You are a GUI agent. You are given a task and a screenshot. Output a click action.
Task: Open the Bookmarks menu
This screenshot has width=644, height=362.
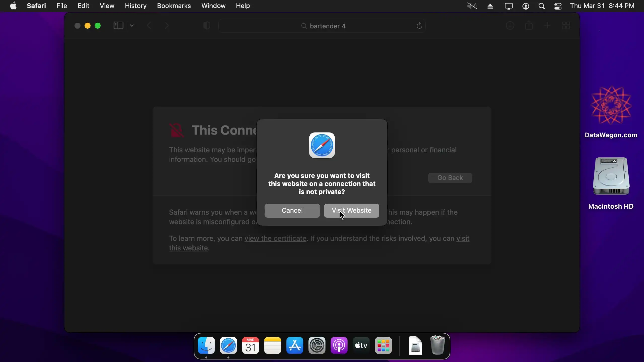(174, 6)
